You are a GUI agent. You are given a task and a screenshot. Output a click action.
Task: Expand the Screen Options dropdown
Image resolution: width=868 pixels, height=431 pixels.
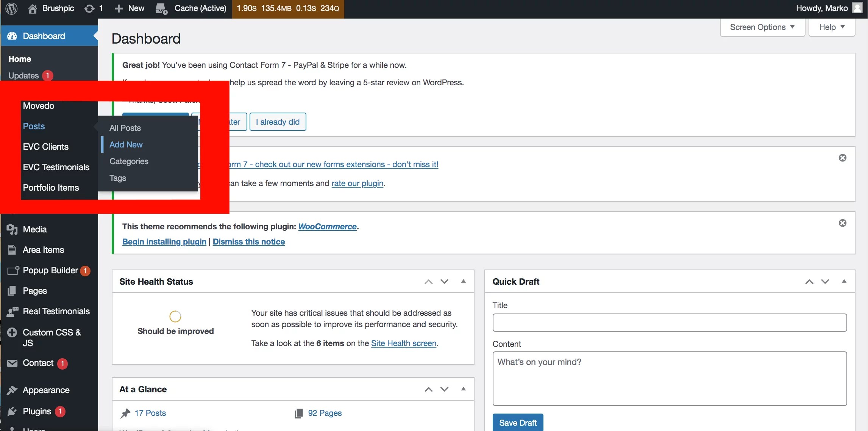pos(762,27)
